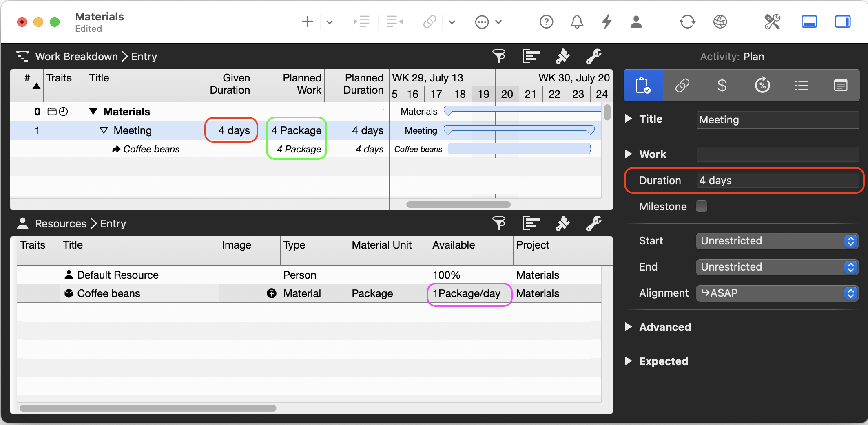
Task: Switch to the percent progress inspector tab
Action: 762,86
